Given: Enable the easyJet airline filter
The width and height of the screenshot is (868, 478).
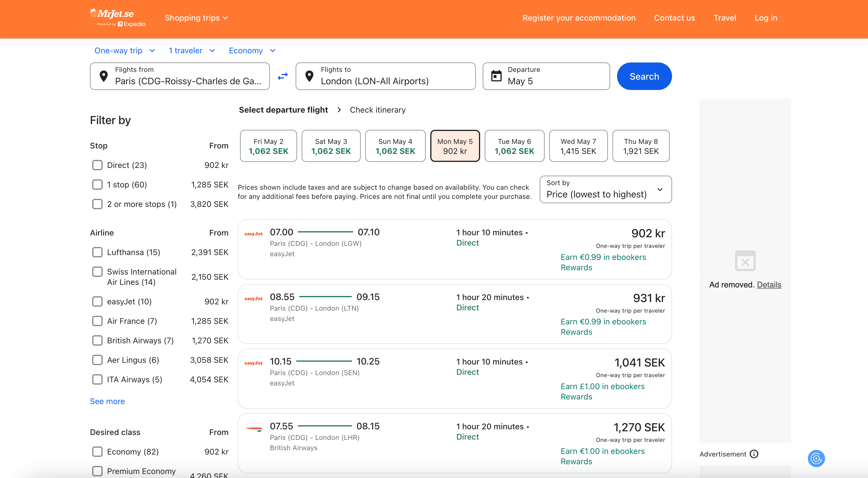Looking at the screenshot, I should (97, 301).
